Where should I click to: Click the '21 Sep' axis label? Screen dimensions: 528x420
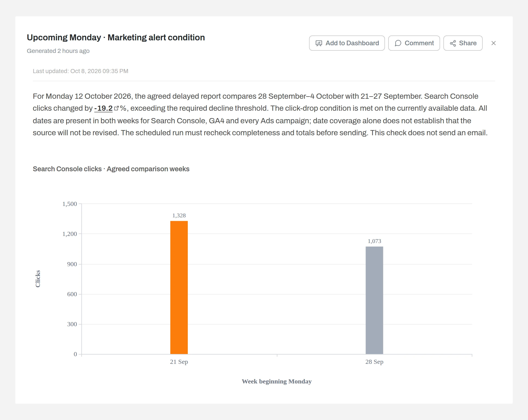click(179, 362)
